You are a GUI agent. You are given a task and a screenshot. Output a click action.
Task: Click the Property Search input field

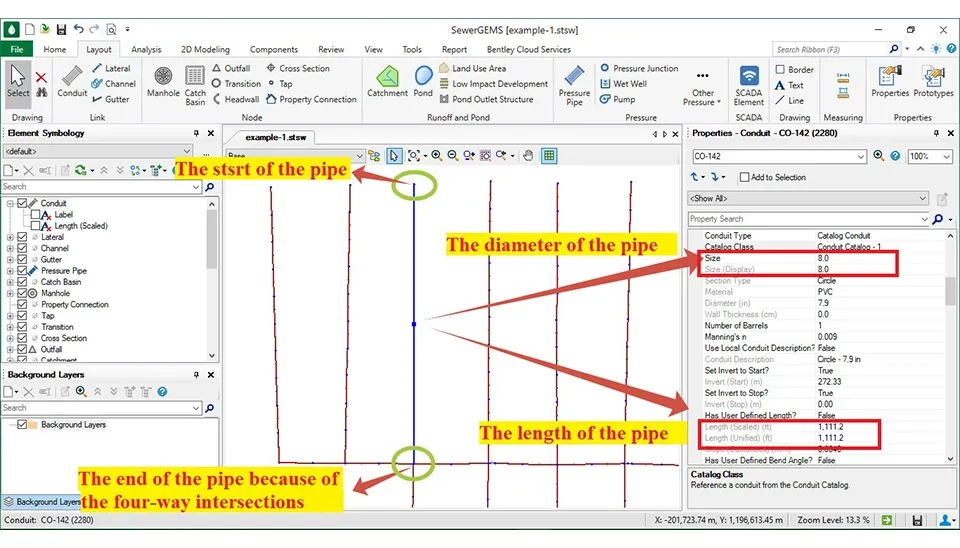tap(804, 219)
